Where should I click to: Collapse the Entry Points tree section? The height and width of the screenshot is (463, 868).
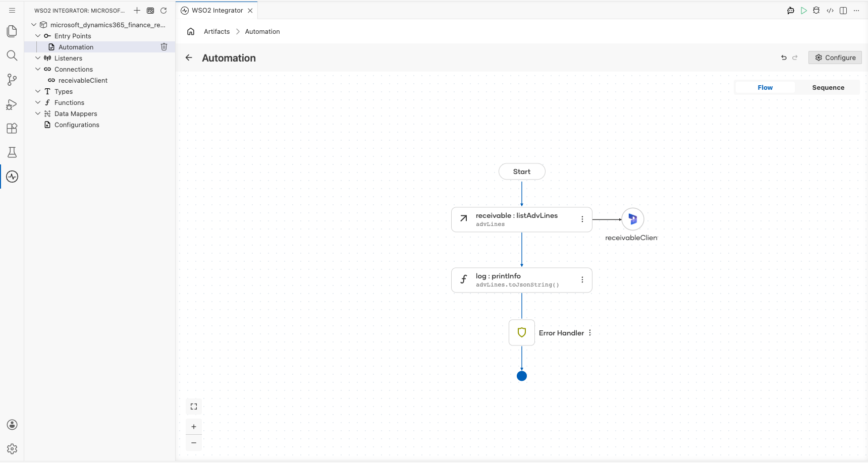[38, 36]
